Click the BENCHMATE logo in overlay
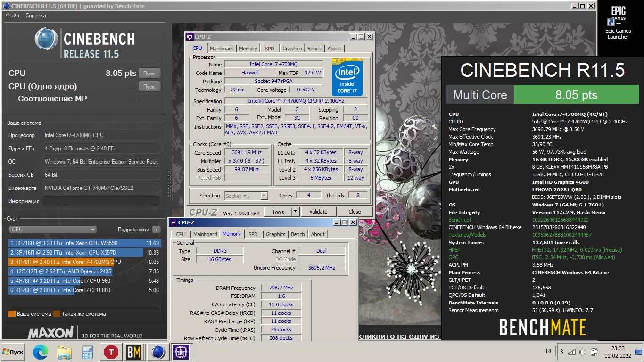This screenshot has height=362, width=644. click(542, 328)
